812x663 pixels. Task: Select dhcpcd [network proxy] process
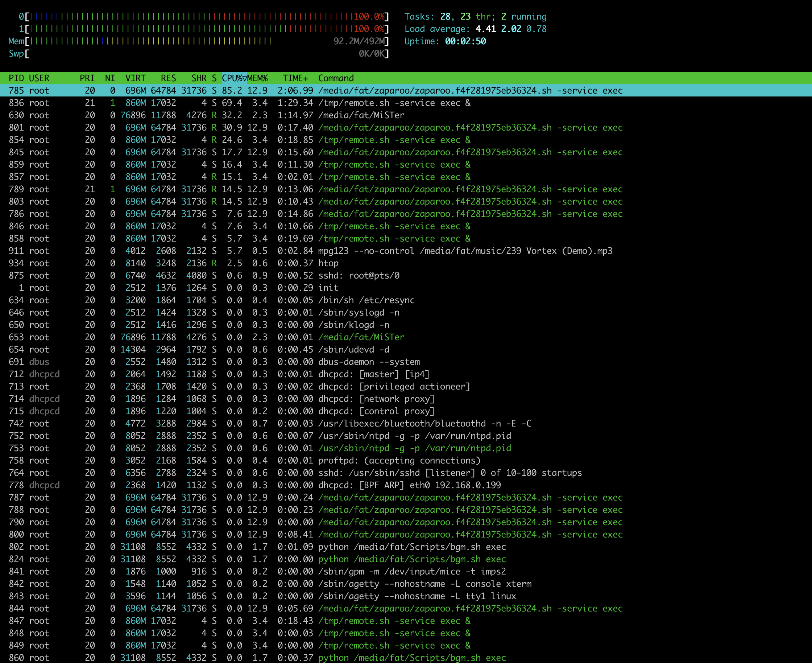click(406, 399)
